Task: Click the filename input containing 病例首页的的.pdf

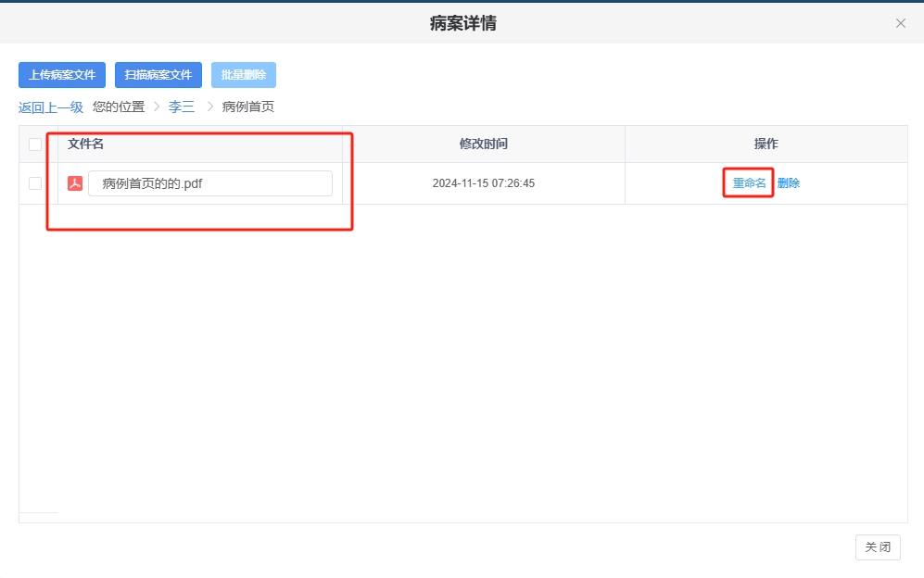Action: point(209,182)
